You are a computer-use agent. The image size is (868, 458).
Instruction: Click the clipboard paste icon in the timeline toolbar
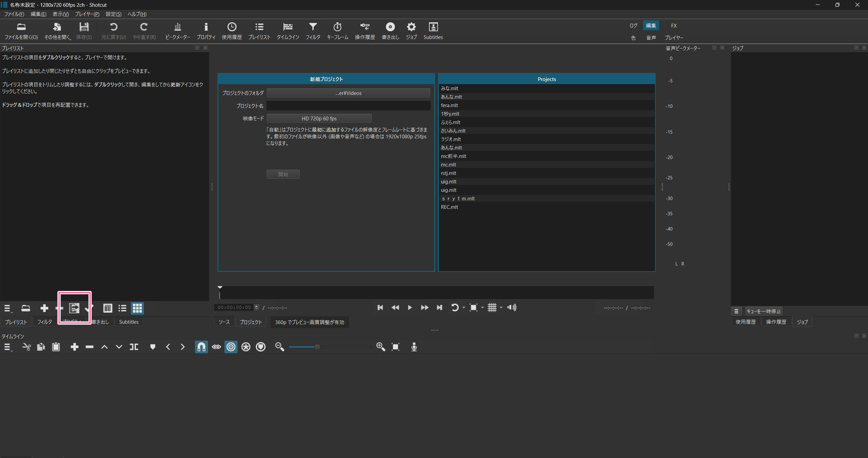[56, 347]
